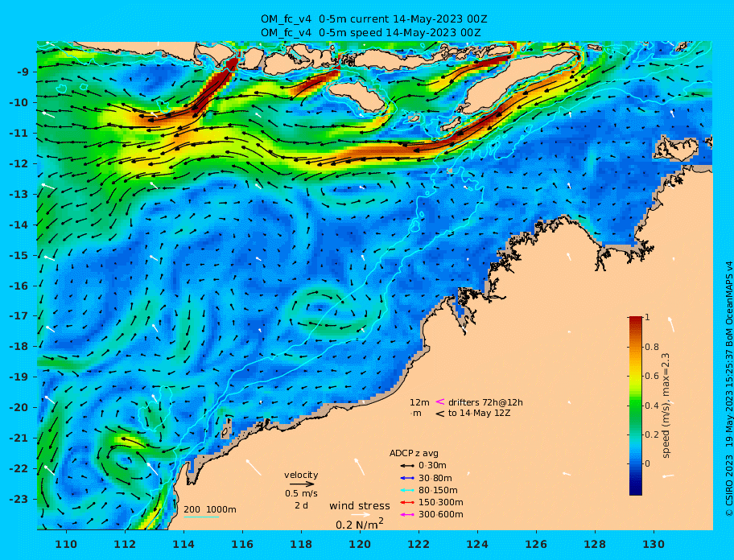Click the "wind stress" label

pyautogui.click(x=360, y=506)
